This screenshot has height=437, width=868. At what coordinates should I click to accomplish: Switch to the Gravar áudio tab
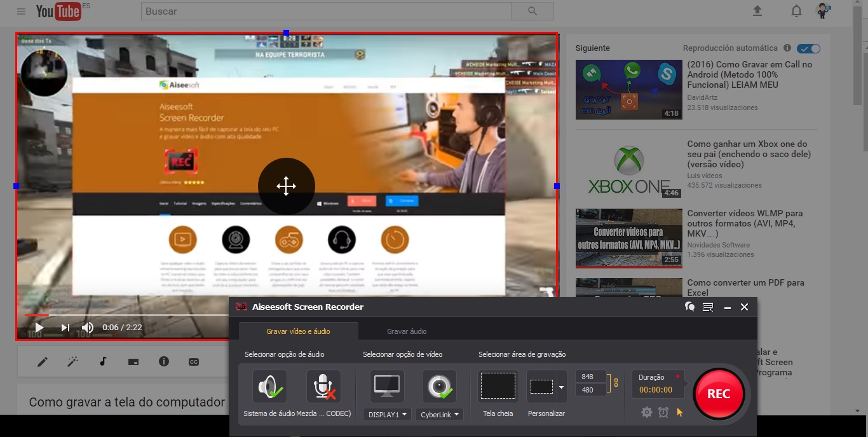tap(407, 331)
